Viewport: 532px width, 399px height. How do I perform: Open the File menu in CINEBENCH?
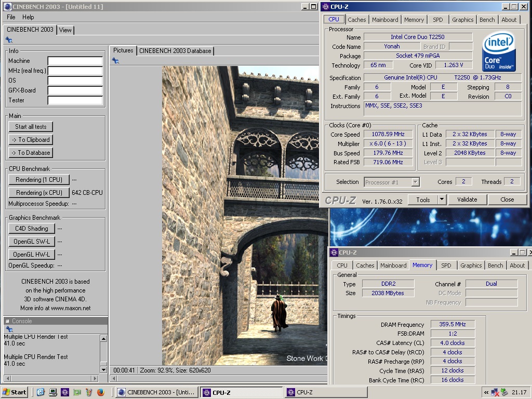point(11,17)
